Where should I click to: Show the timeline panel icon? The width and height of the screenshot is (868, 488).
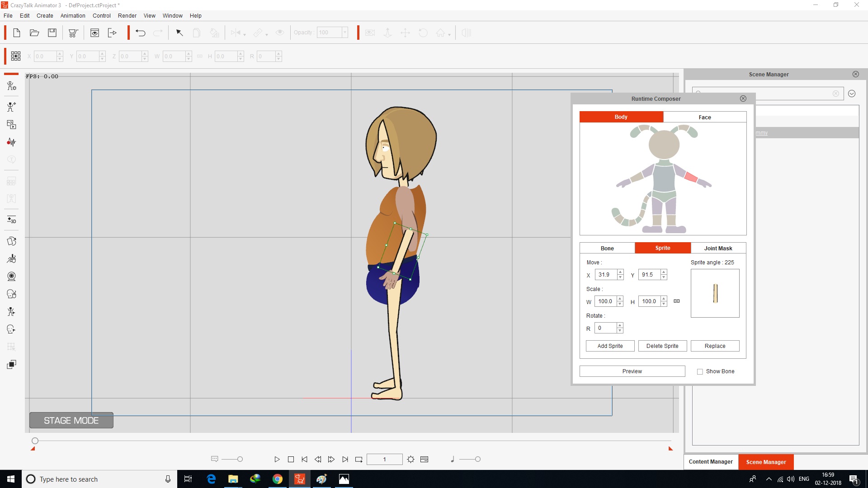point(424,460)
